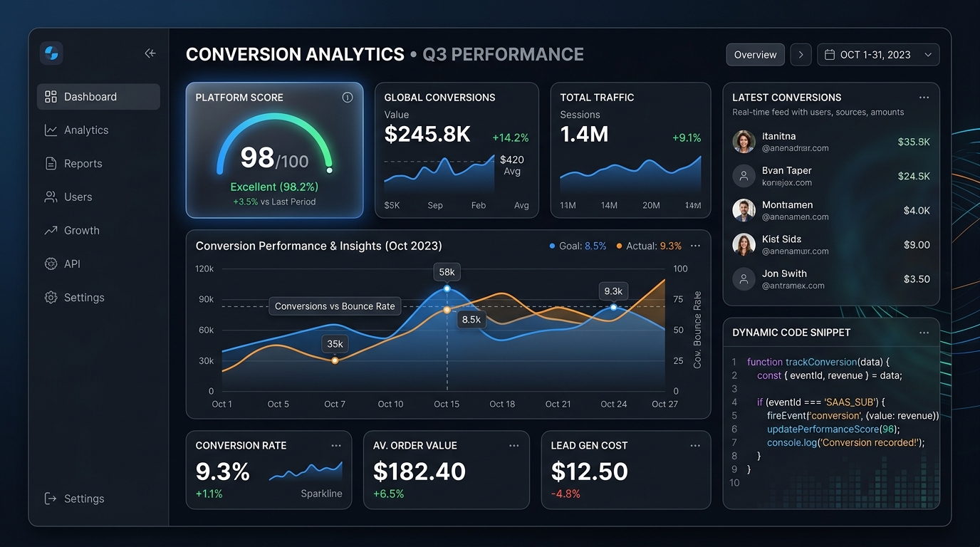The width and height of the screenshot is (980, 547).
Task: Click the $12.50 lead gen cost
Action: 590,472
